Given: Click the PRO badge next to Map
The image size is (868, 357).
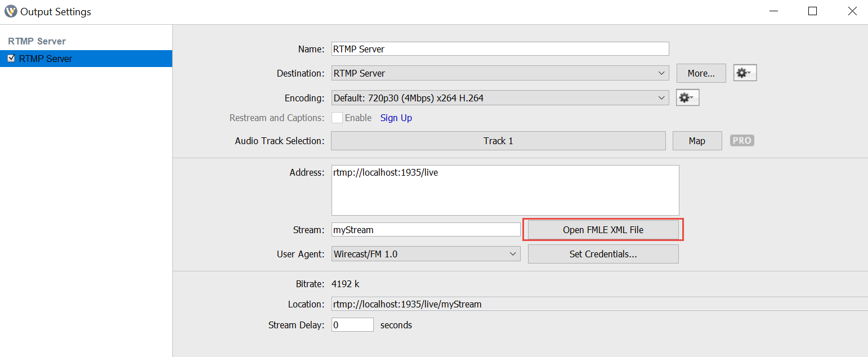Looking at the screenshot, I should coord(742,141).
